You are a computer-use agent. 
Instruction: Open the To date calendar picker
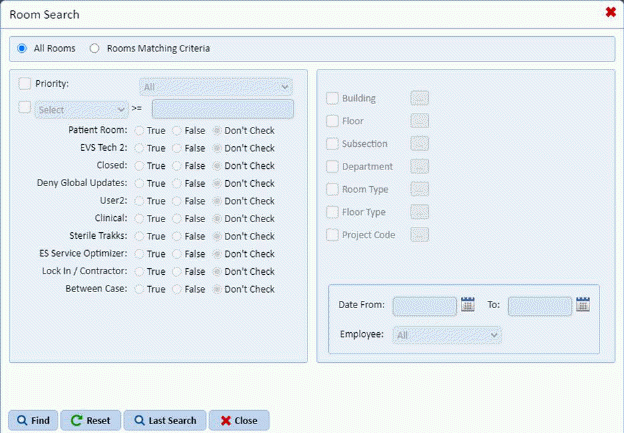click(583, 306)
